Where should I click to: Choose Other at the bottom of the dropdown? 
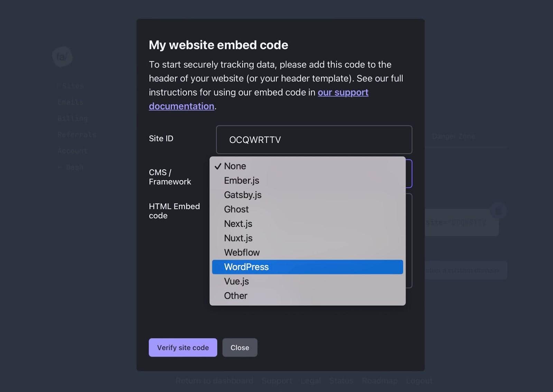coord(235,296)
